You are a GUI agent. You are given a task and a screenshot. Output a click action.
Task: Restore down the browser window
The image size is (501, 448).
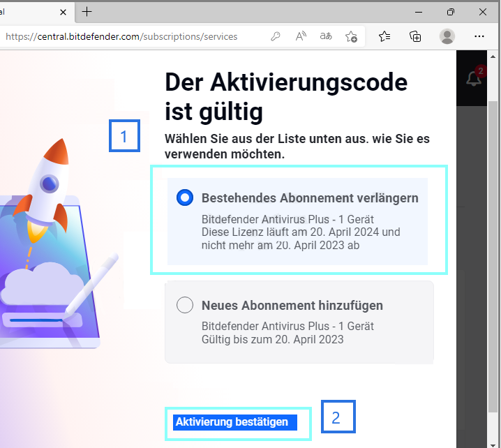[x=451, y=12]
